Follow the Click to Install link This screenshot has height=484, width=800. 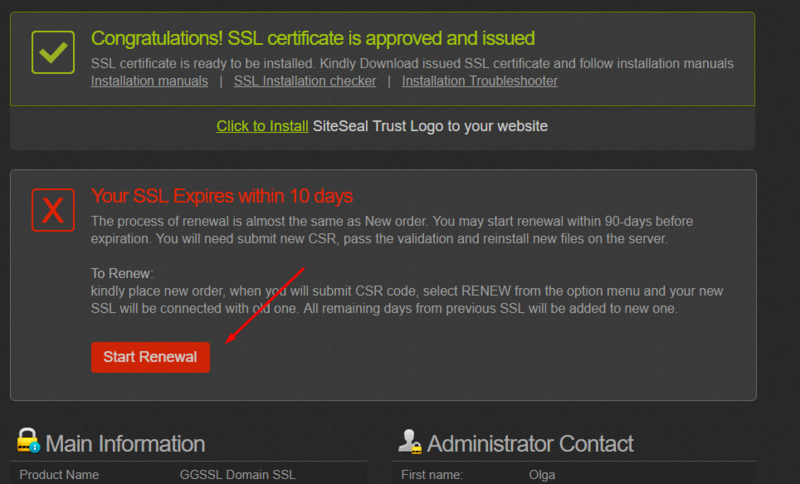coord(262,126)
